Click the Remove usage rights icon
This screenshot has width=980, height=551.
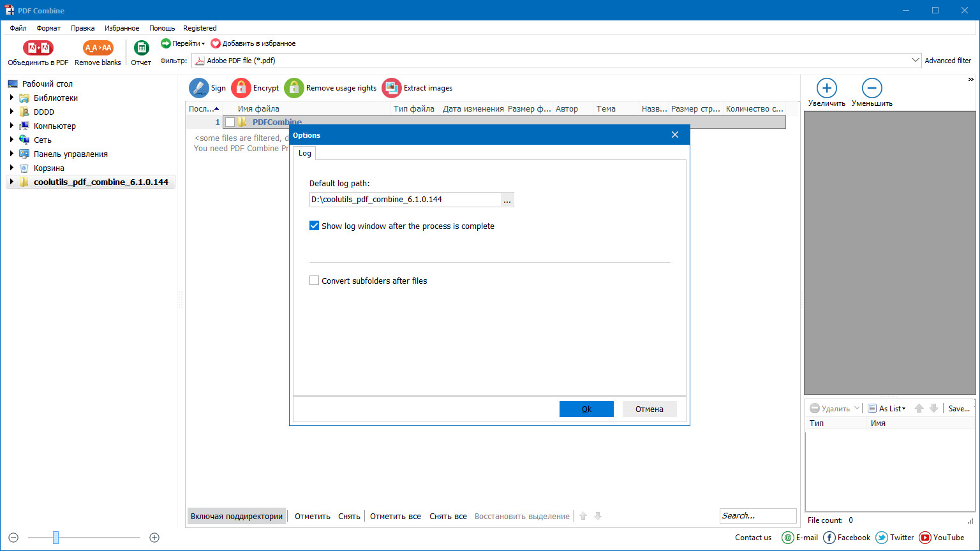(294, 88)
